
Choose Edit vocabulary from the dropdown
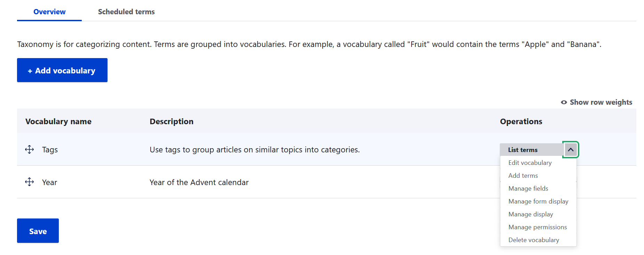530,163
